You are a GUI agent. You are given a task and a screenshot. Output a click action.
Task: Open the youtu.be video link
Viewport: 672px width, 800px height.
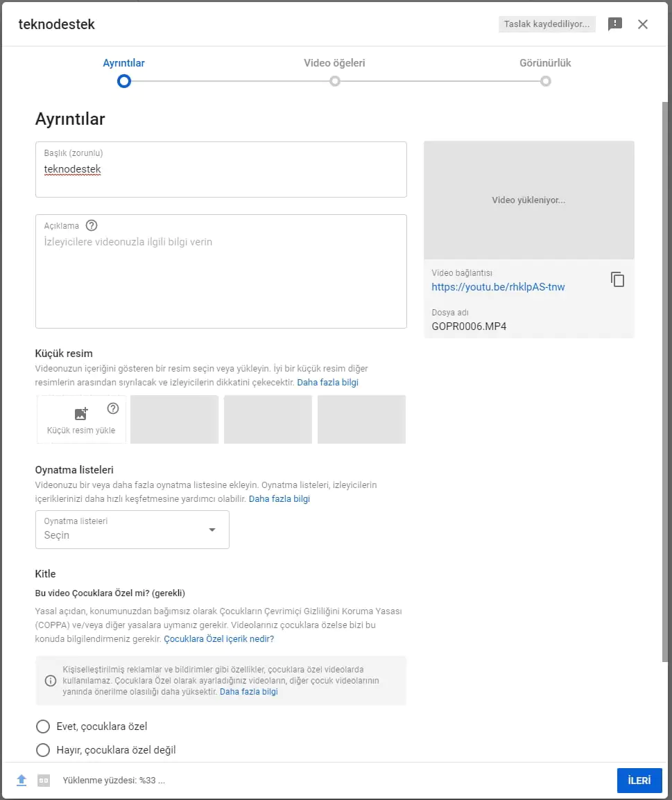pyautogui.click(x=498, y=287)
